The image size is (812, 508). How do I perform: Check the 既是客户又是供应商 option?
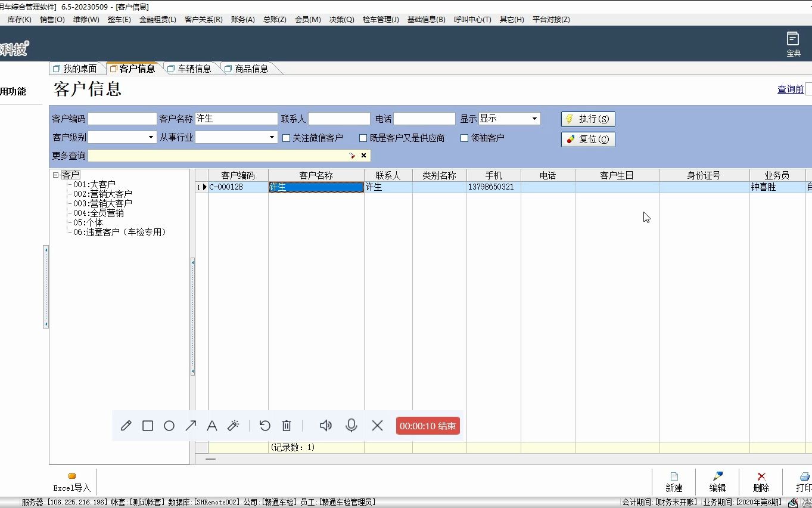pyautogui.click(x=363, y=138)
